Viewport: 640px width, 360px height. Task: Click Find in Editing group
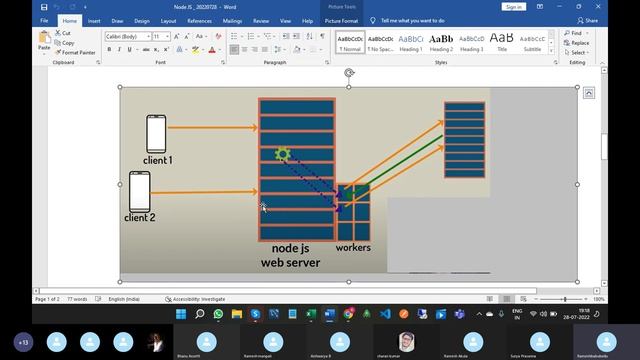[573, 33]
